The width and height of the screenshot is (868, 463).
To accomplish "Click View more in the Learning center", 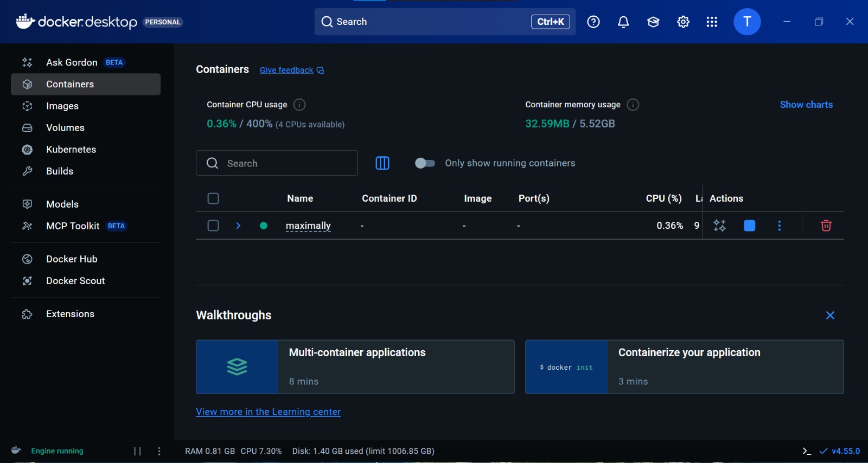I will pyautogui.click(x=268, y=412).
